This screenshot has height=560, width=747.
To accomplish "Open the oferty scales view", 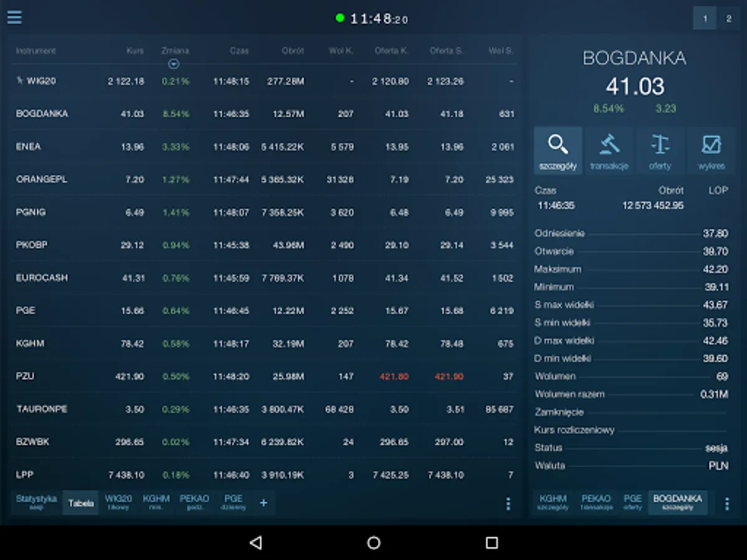I will coord(660,150).
